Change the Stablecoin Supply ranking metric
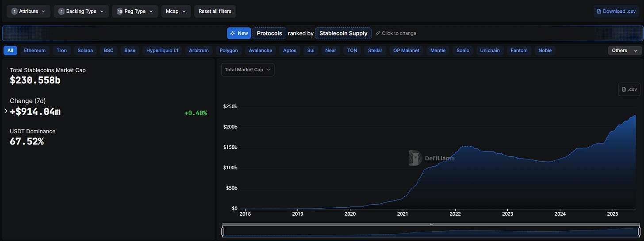The width and height of the screenshot is (644, 241). coord(343,33)
